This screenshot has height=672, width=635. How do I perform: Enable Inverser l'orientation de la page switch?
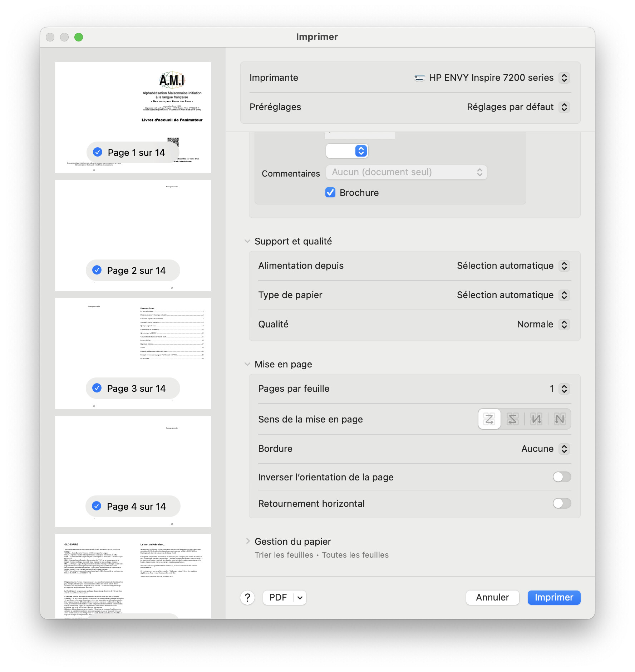562,477
